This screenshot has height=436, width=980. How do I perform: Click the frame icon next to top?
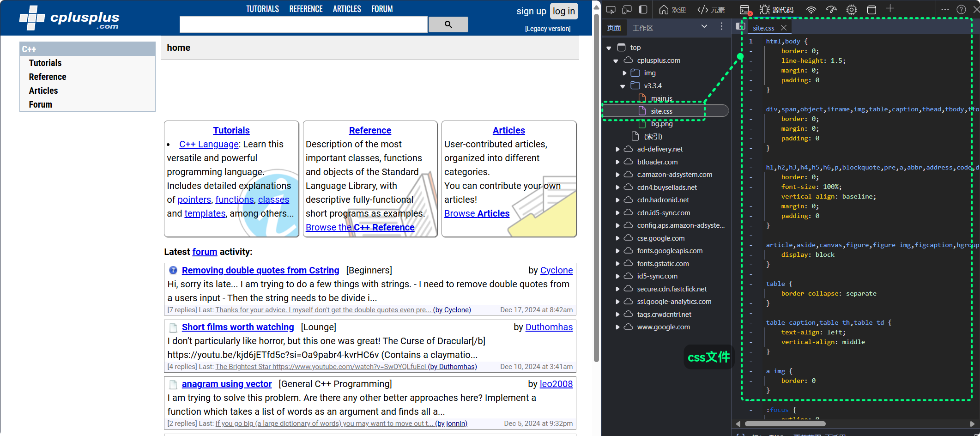[622, 47]
